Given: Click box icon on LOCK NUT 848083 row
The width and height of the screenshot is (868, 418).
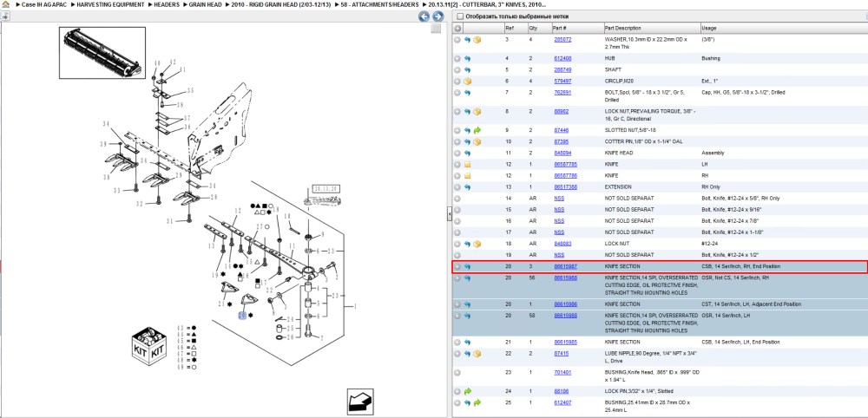Looking at the screenshot, I should click(x=477, y=244).
